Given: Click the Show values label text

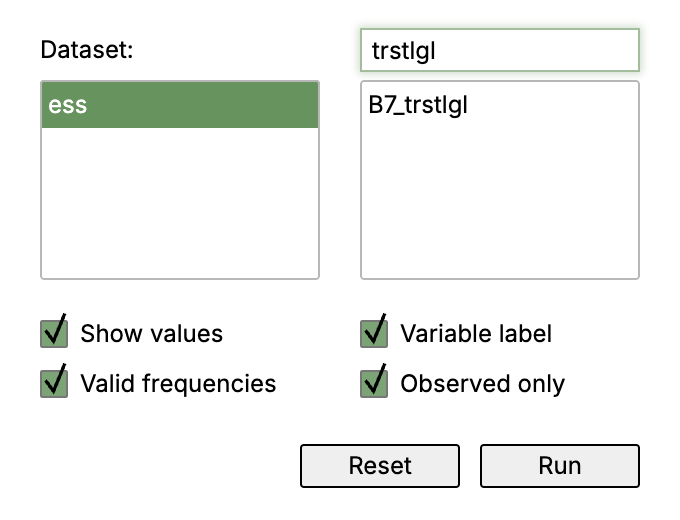Looking at the screenshot, I should pyautogui.click(x=152, y=334).
